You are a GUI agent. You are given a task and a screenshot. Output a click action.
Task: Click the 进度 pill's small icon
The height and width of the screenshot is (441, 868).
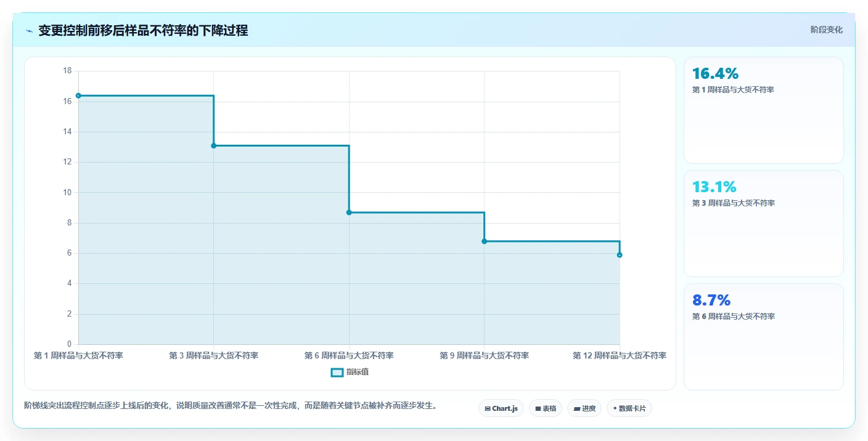tap(576, 409)
